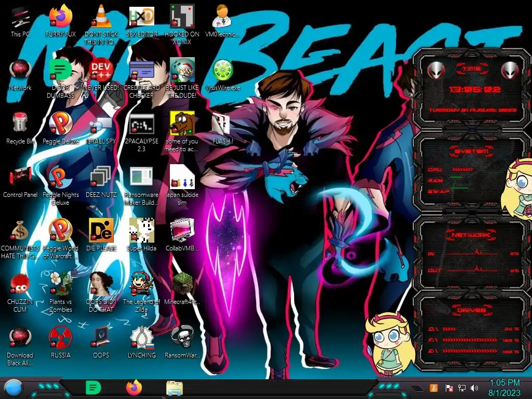
Task: Click the Start orb on the taskbar
Action: click(14, 388)
